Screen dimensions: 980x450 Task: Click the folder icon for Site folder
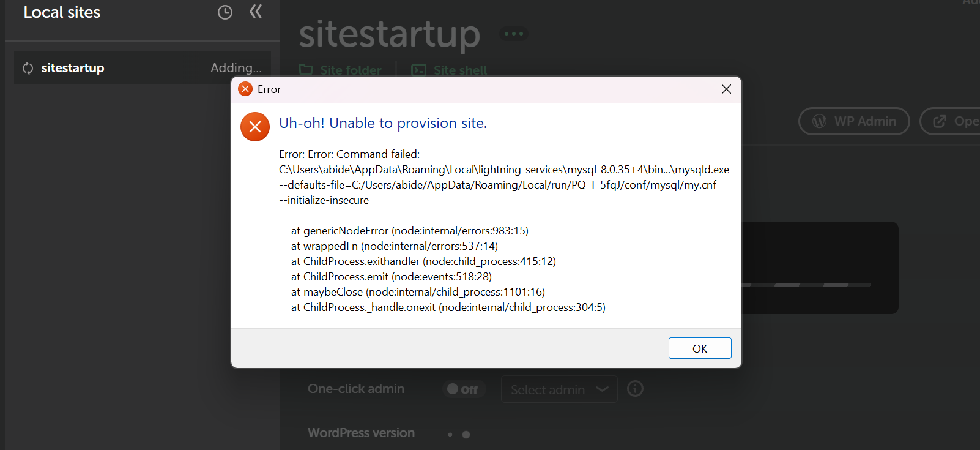[306, 70]
